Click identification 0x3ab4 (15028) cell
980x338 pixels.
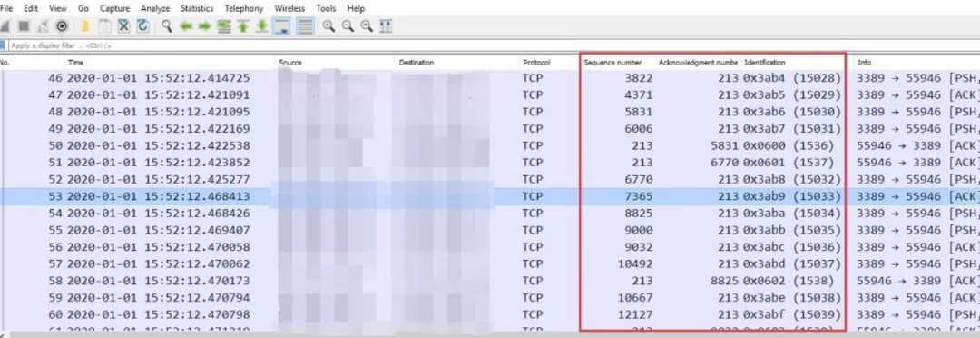pyautogui.click(x=792, y=78)
